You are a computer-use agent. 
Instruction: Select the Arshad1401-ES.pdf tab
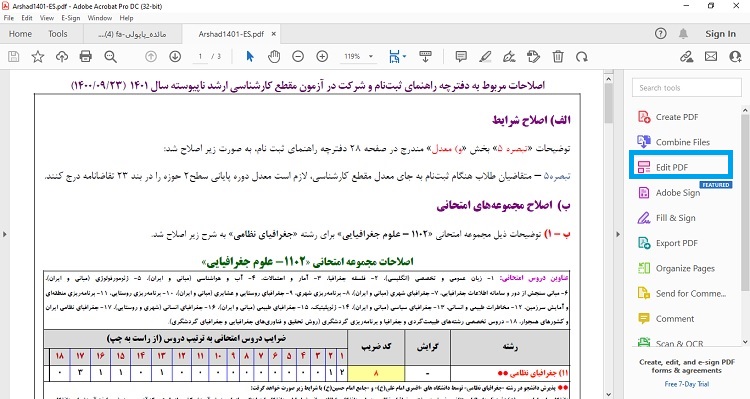[x=231, y=34]
